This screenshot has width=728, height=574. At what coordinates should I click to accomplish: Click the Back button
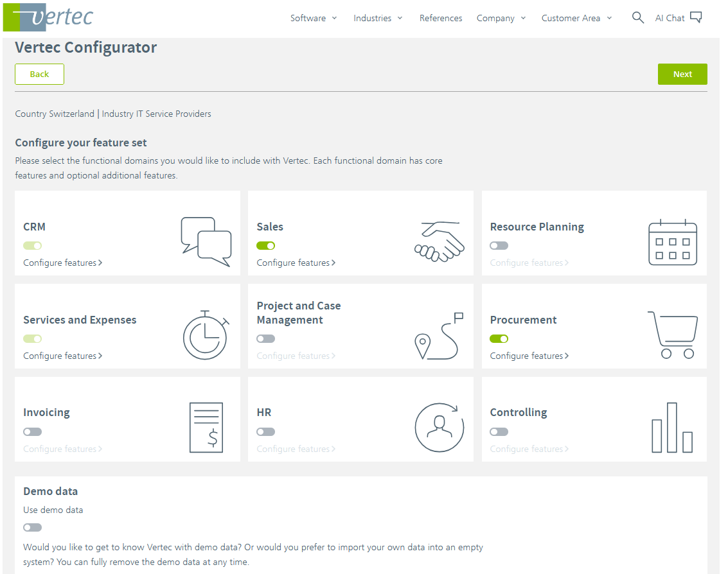[39, 74]
